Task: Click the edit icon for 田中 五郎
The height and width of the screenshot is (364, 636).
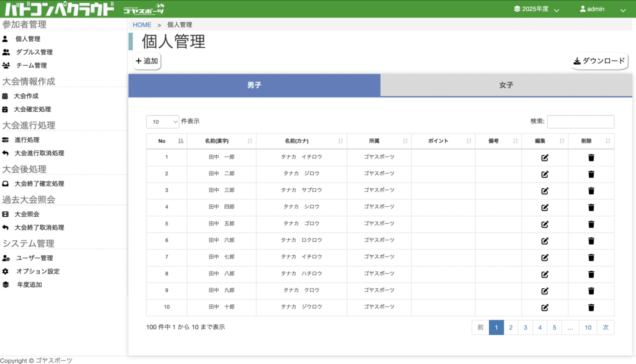Action: coord(545,224)
